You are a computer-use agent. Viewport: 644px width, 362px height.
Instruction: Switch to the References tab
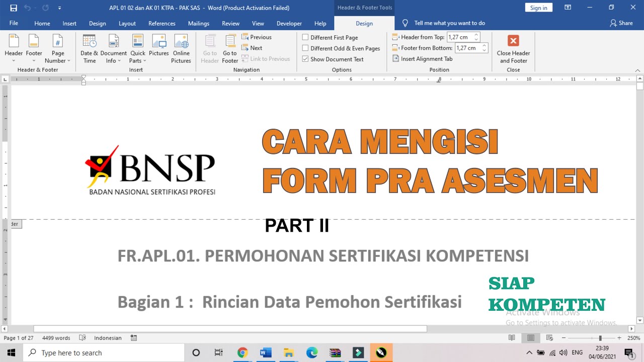tap(162, 23)
